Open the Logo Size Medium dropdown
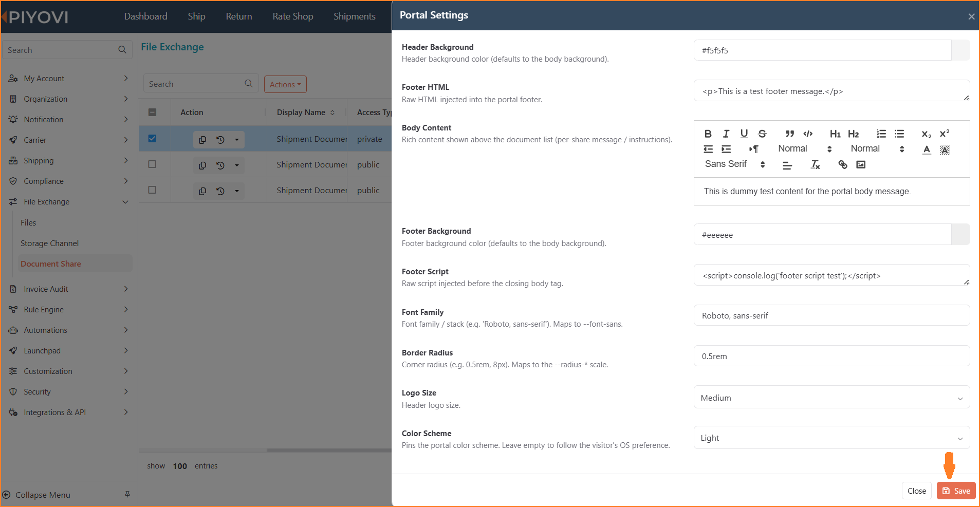This screenshot has width=980, height=507. [x=831, y=398]
